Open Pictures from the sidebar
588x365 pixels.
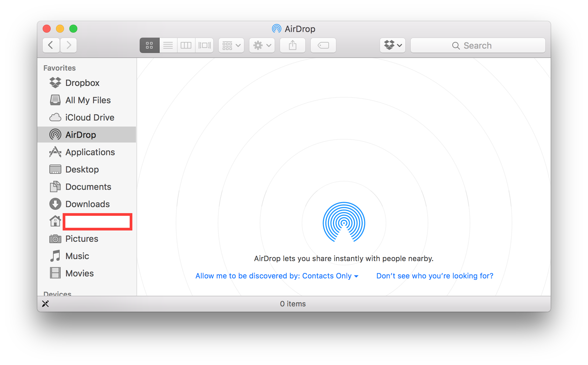coord(87,239)
